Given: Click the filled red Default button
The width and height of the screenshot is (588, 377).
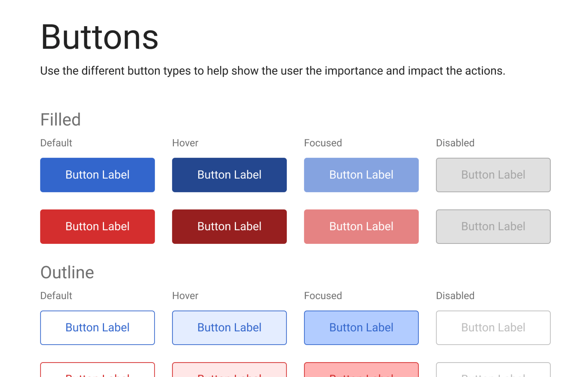Looking at the screenshot, I should pos(97,226).
